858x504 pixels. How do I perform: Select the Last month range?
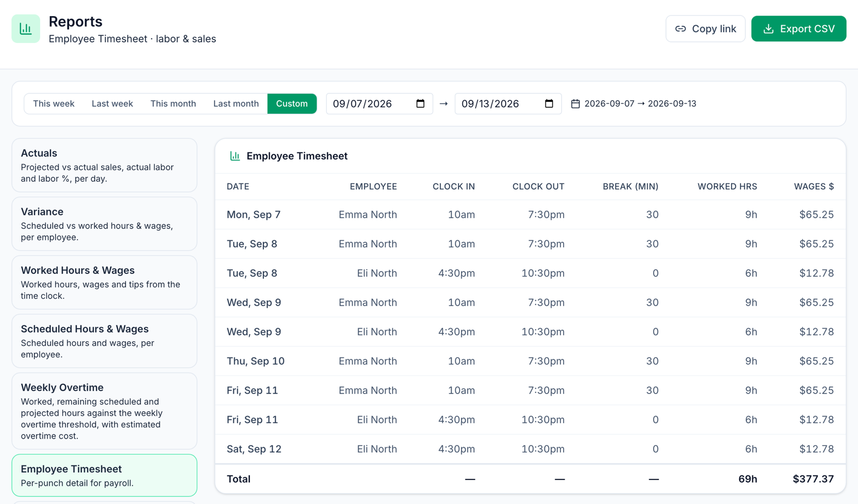(236, 103)
